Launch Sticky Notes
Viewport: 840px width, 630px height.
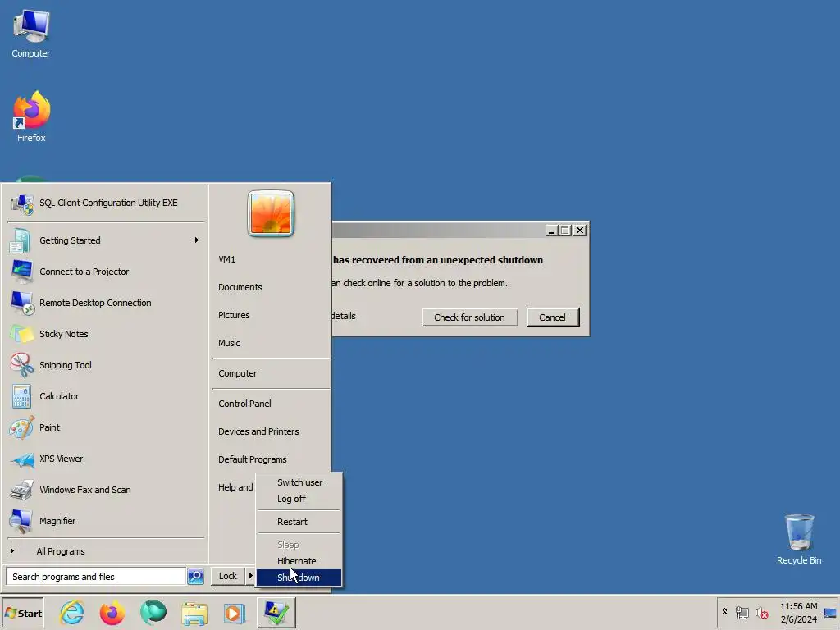[106, 334]
